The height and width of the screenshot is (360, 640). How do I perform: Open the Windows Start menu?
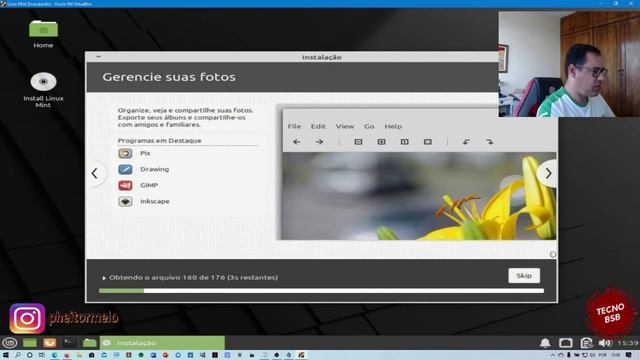click(x=6, y=356)
